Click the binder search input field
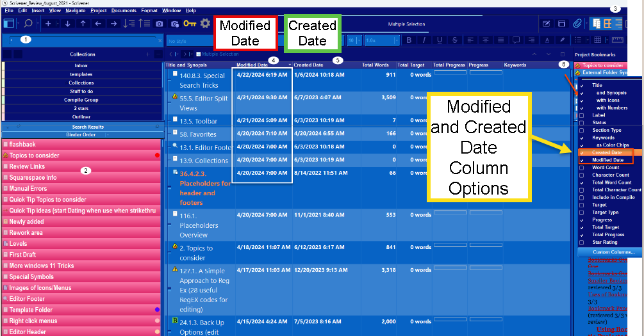This screenshot has height=336, width=644. [83, 40]
